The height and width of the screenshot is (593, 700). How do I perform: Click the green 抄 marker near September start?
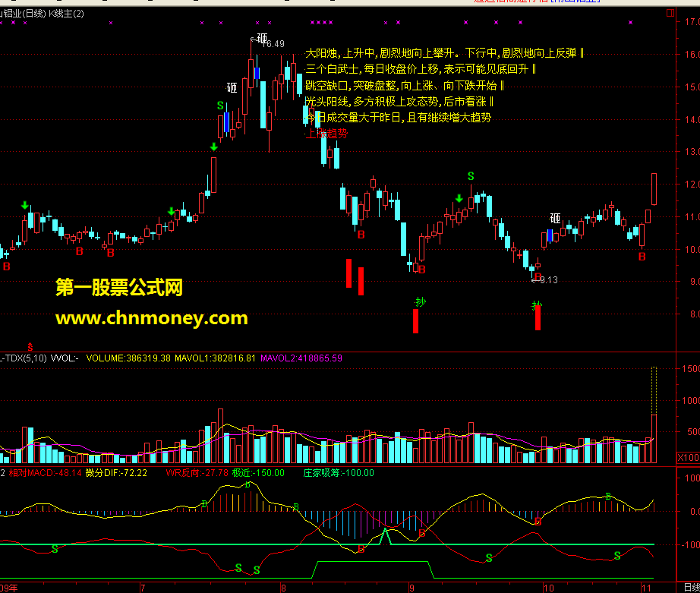[421, 302]
